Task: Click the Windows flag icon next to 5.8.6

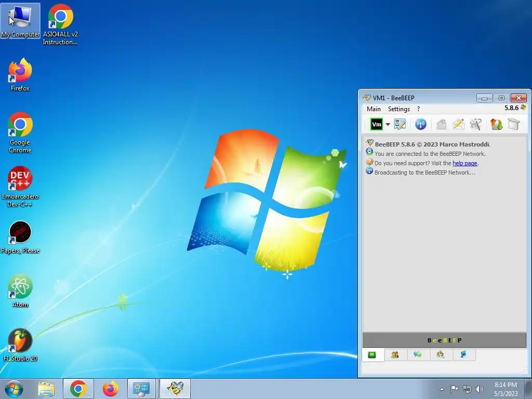Action: click(523, 108)
